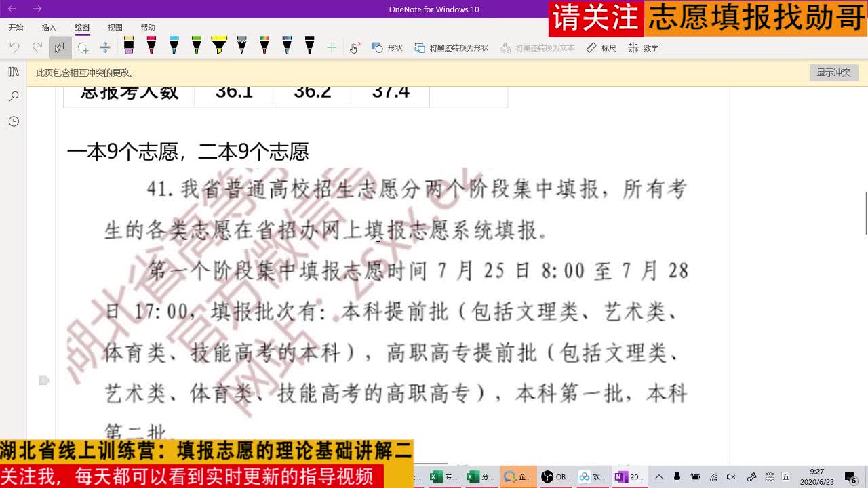This screenshot has height=488, width=868.
Task: Click the 显示冲突 (Show conflicts) button
Action: click(833, 73)
